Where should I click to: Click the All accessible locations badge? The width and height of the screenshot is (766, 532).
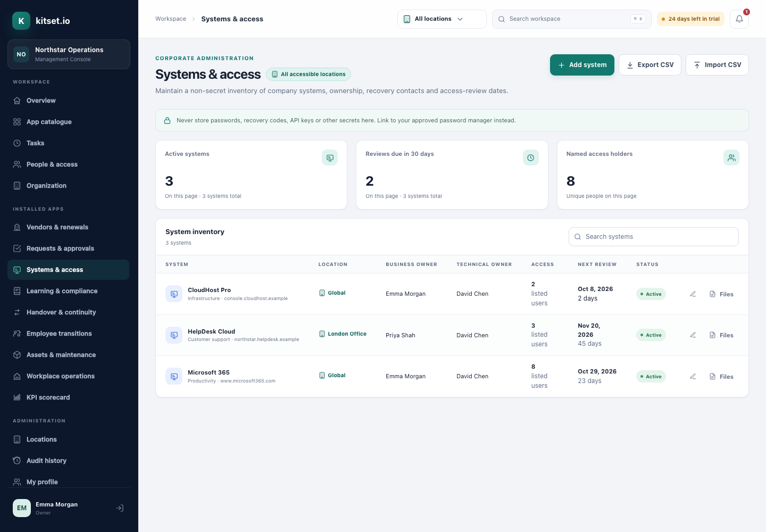[309, 74]
